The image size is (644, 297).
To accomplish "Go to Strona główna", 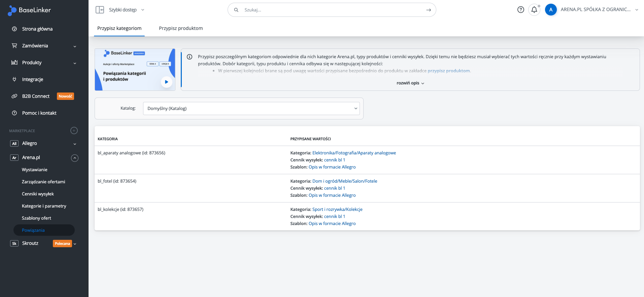I will 37,29.
